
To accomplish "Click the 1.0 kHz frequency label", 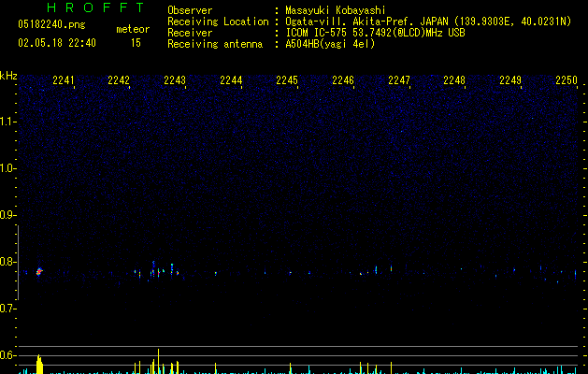I will (7, 168).
